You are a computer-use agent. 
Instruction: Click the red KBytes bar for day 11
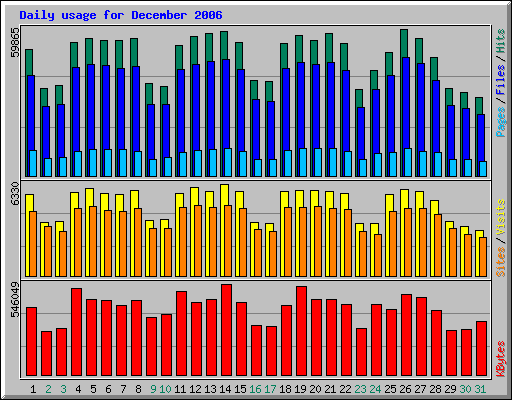(x=182, y=334)
